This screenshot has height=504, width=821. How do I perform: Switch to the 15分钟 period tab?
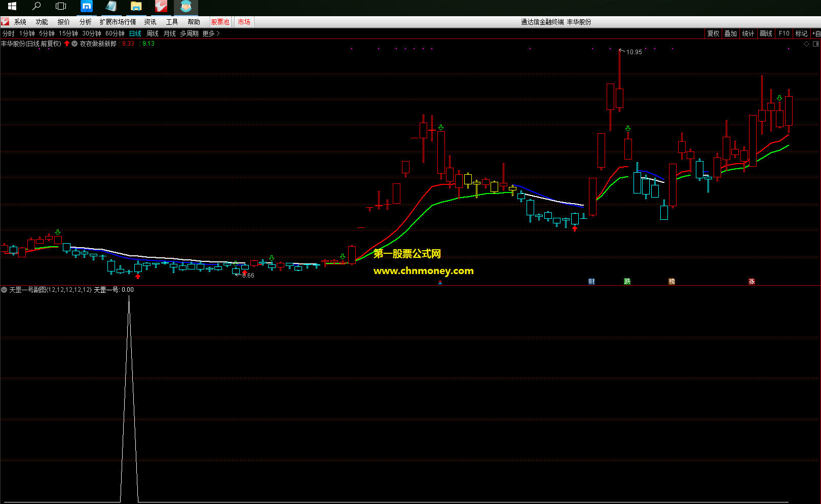pyautogui.click(x=68, y=33)
